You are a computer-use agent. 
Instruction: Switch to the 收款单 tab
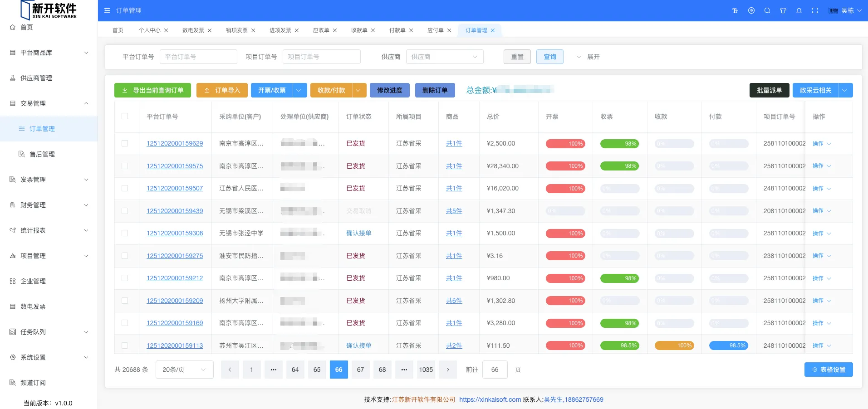tap(359, 30)
